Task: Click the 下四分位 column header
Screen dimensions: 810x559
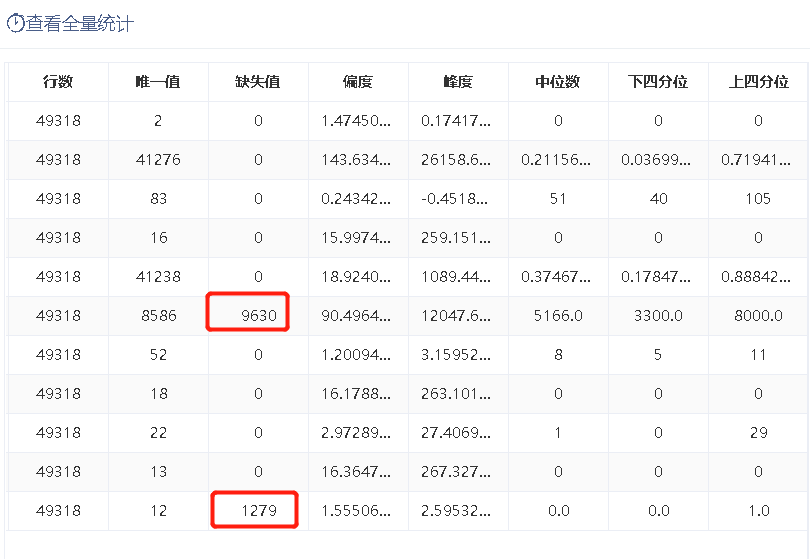Action: (x=658, y=82)
